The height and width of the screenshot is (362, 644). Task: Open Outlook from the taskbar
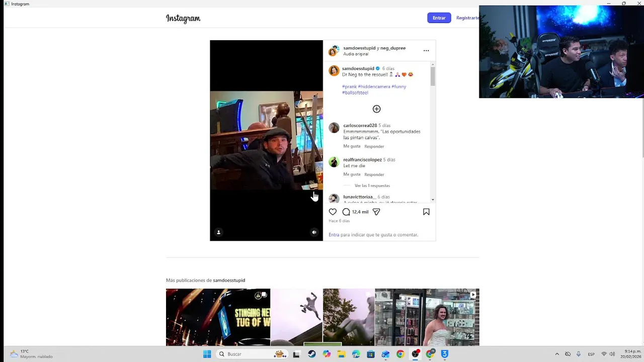385,354
